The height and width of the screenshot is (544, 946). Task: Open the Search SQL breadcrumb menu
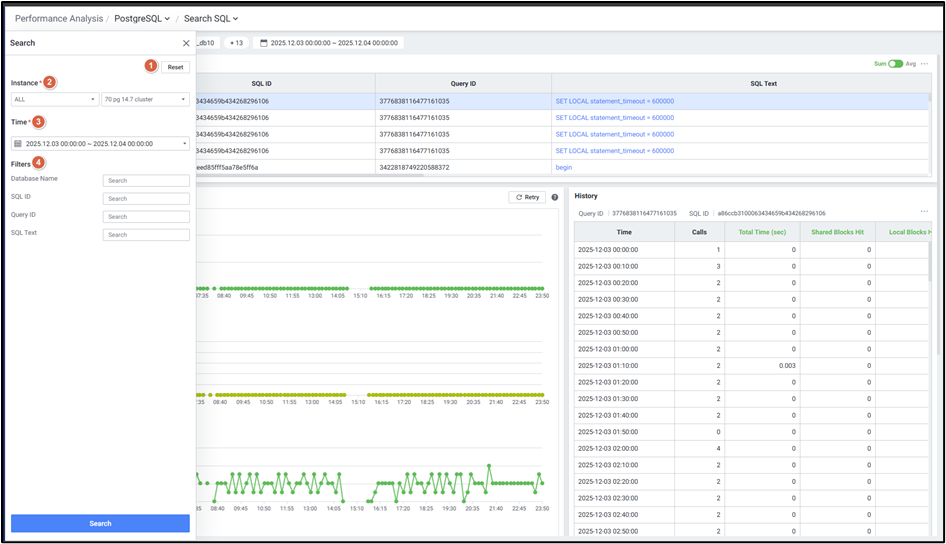click(210, 18)
